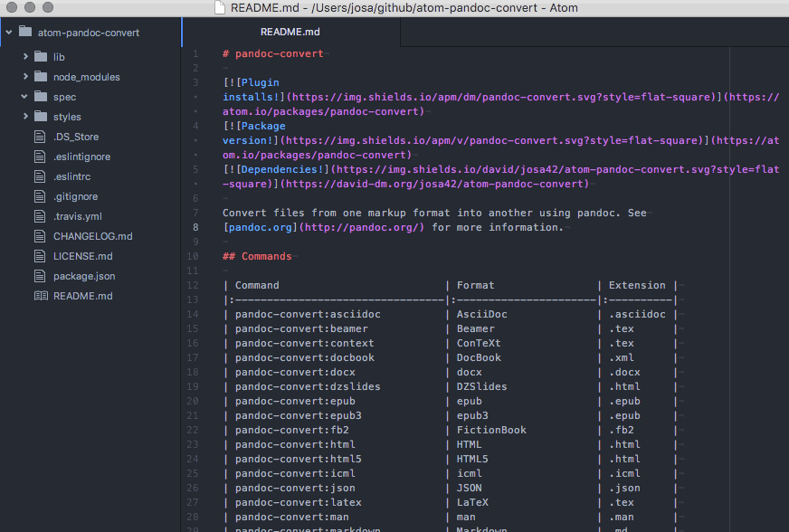This screenshot has height=532, width=789.
Task: Click the spec folder icon
Action: click(x=41, y=96)
